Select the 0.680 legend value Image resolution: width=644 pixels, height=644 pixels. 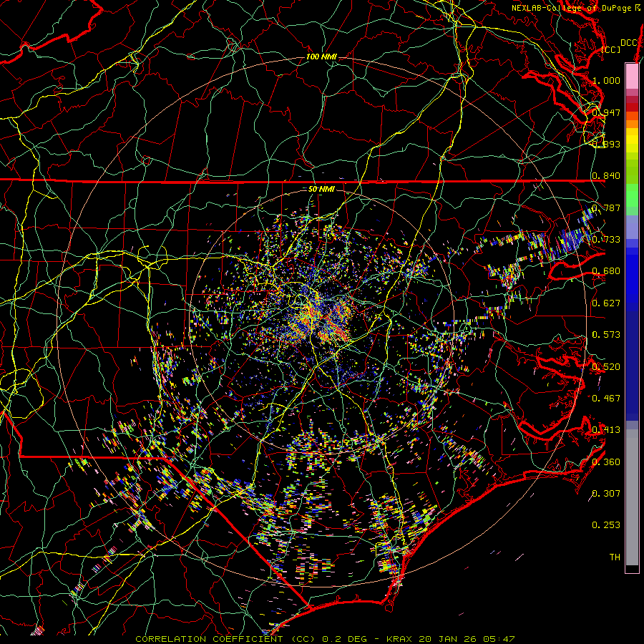coord(606,270)
